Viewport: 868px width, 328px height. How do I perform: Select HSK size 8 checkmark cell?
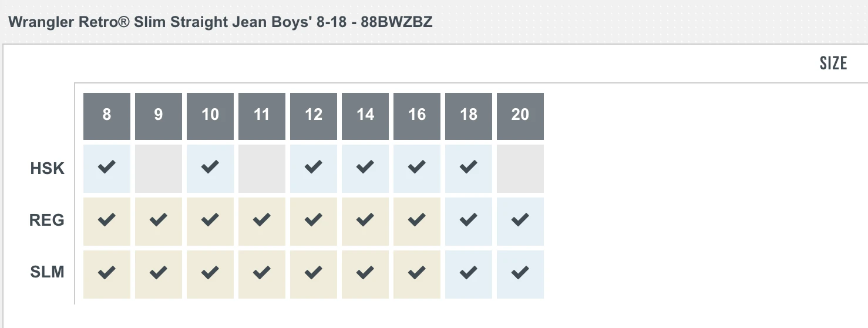[x=107, y=168]
